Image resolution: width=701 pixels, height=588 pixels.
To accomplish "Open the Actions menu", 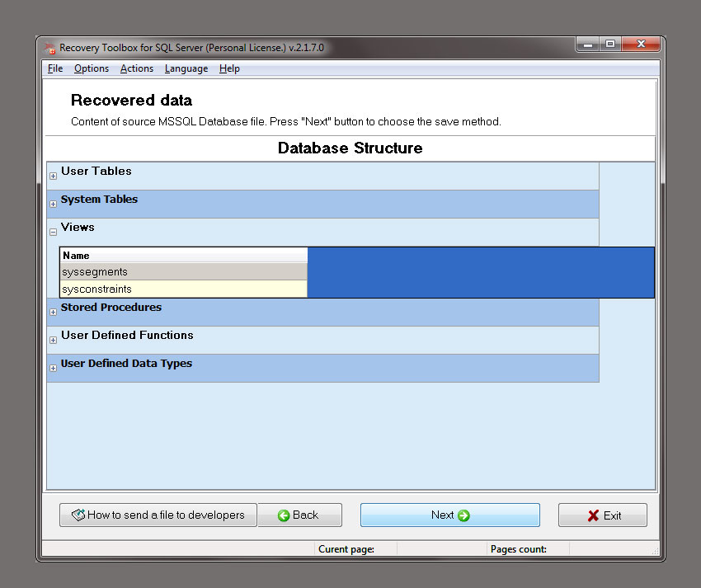I will (137, 68).
